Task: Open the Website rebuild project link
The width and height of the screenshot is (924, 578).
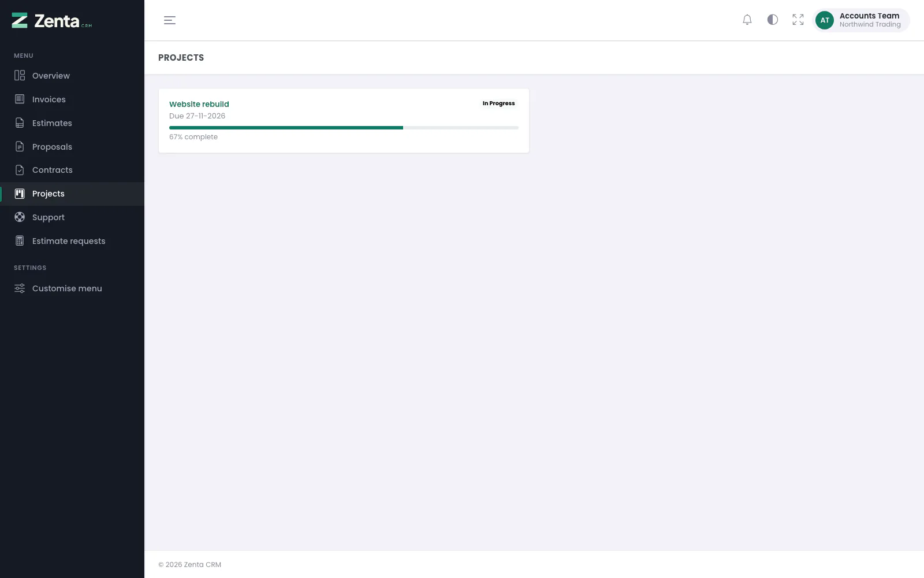Action: [199, 104]
